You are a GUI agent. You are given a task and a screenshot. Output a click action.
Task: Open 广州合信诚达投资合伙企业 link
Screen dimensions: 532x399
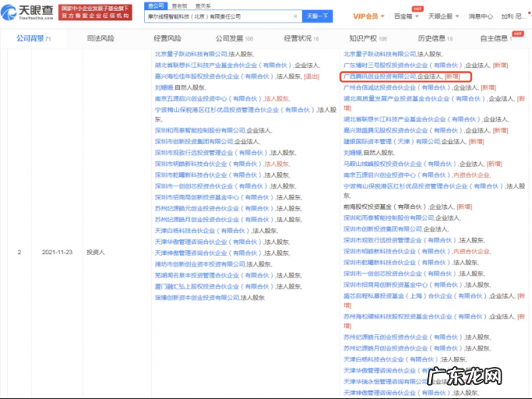coord(397,88)
